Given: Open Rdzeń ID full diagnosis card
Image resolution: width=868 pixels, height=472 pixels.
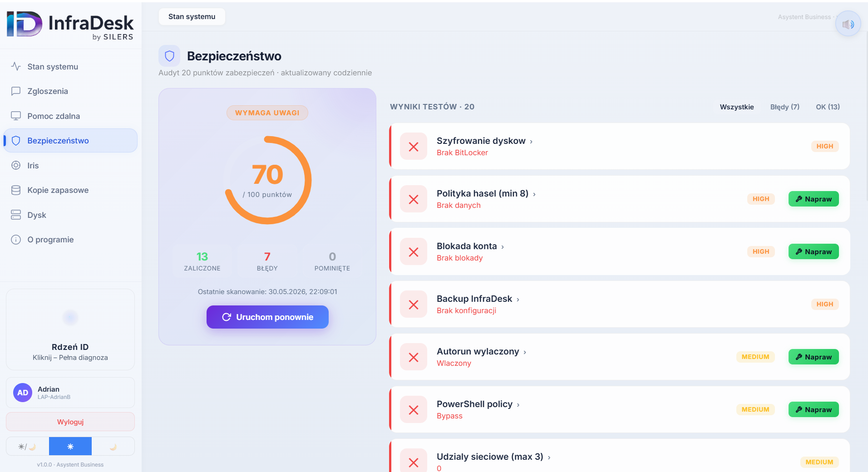Looking at the screenshot, I should 70,330.
